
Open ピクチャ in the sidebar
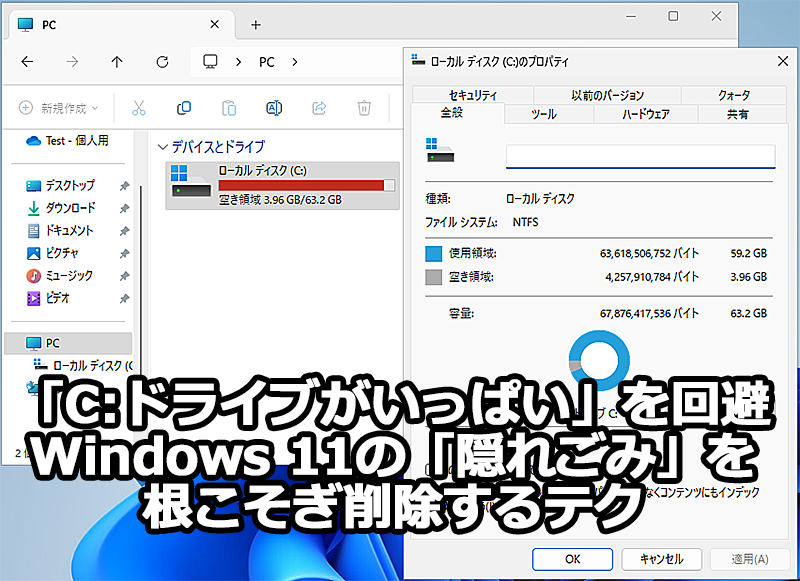point(52,253)
